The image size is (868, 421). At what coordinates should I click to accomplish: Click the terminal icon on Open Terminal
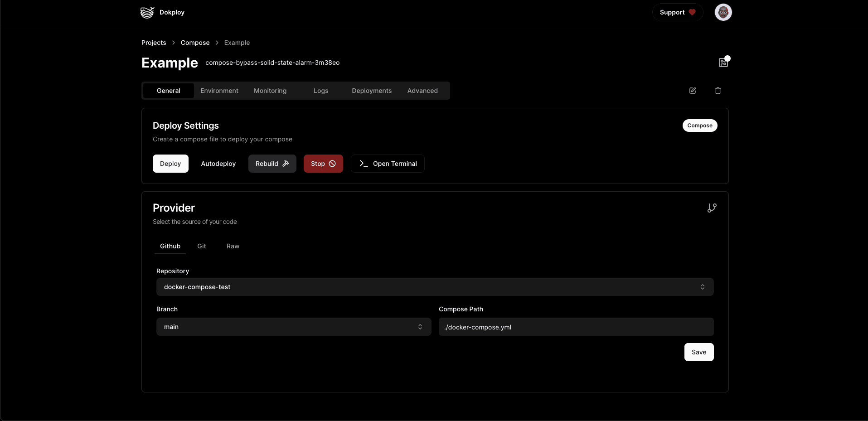tap(363, 163)
